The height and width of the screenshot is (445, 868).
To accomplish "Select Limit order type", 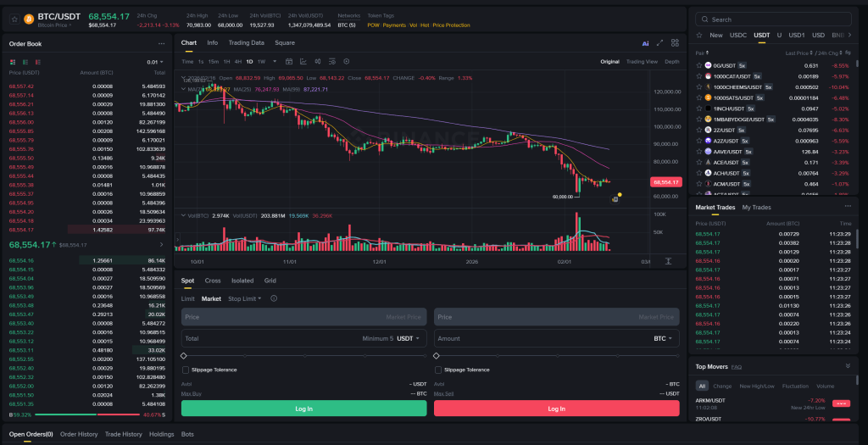I will 187,299.
